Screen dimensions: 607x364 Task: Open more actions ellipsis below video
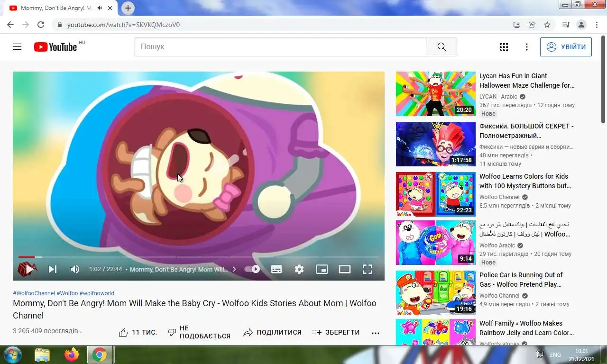click(x=376, y=333)
